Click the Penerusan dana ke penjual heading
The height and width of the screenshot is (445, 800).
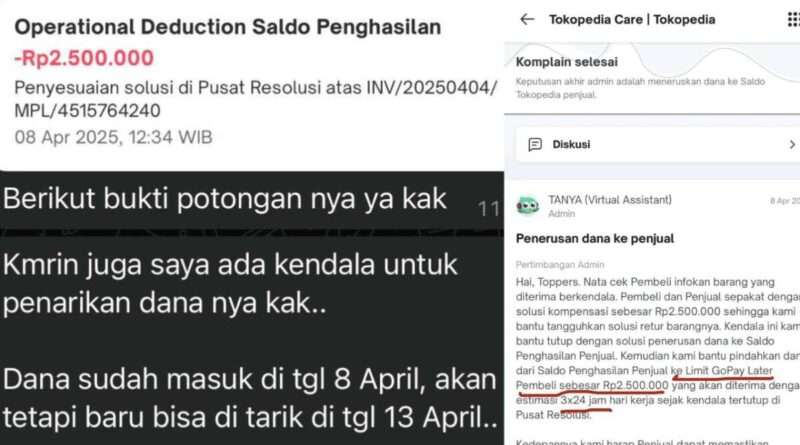(x=594, y=238)
